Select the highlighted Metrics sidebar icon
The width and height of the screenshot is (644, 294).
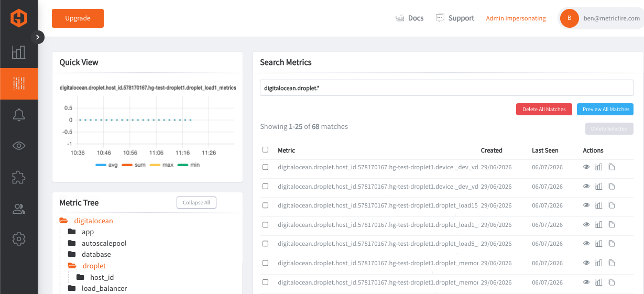(19, 83)
